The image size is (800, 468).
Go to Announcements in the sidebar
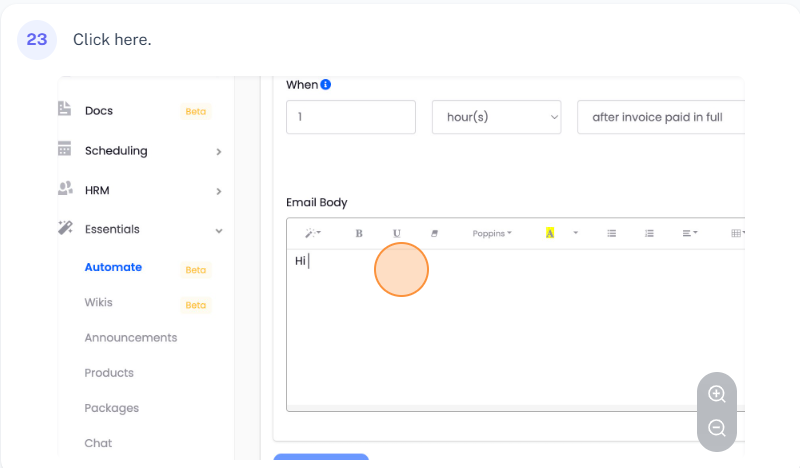pos(131,338)
